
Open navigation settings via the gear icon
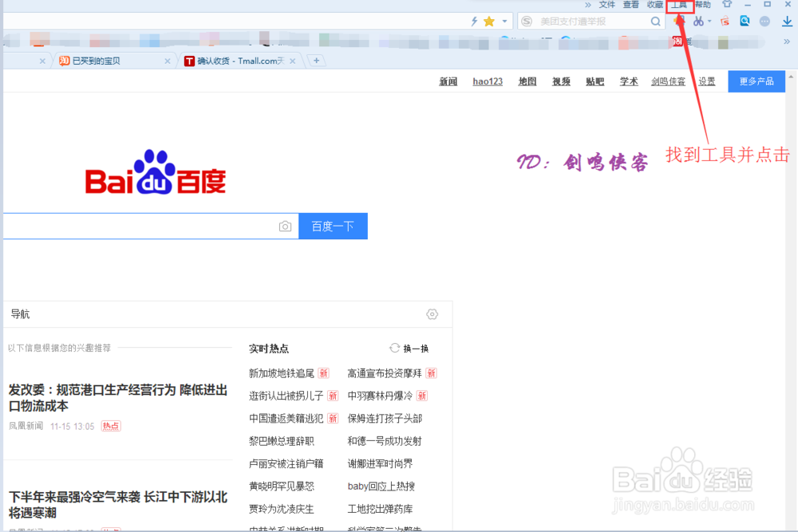pyautogui.click(x=432, y=314)
